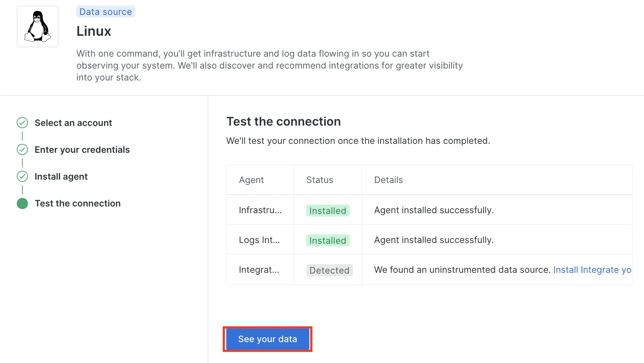644x363 pixels.
Task: Open the Install Integrate link
Action: click(x=592, y=270)
